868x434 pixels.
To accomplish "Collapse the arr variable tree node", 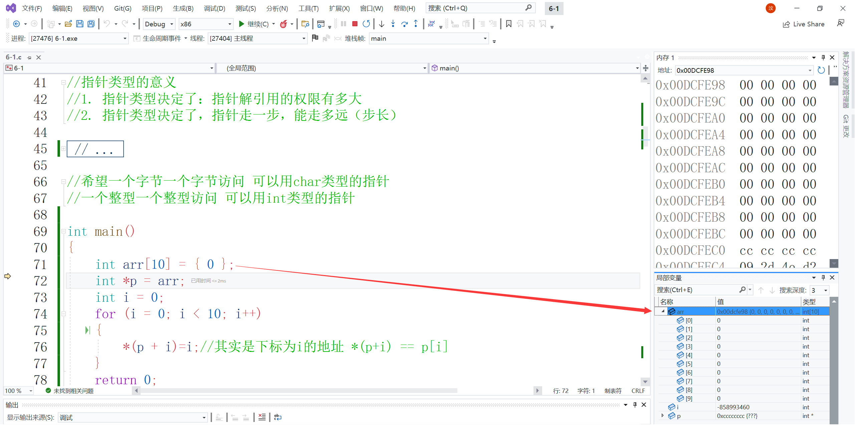I will coord(663,311).
